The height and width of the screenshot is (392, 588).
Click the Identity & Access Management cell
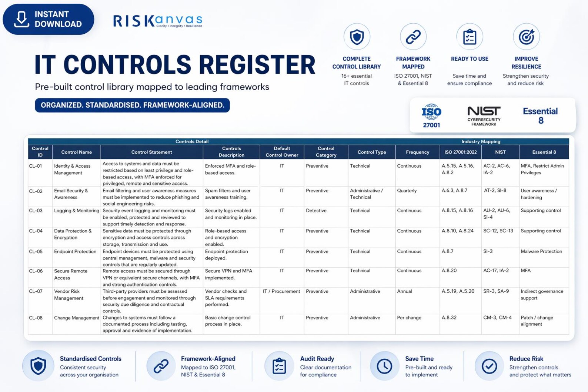76,173
